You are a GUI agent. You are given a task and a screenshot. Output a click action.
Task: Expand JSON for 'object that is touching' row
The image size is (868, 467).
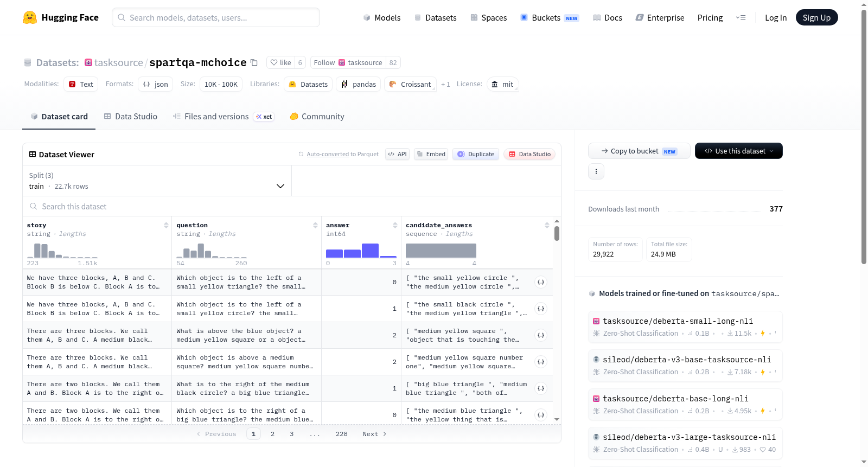[x=541, y=335]
